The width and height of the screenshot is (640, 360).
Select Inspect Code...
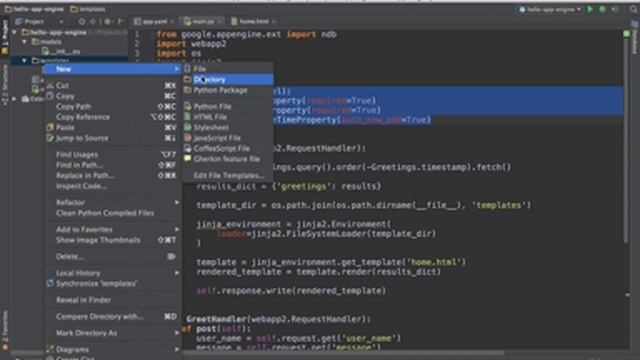coord(113,186)
